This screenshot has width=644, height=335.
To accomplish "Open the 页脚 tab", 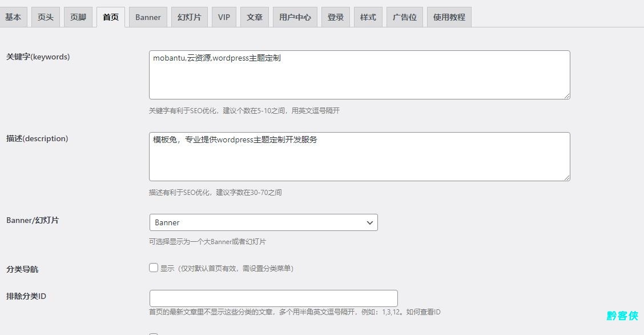I will click(78, 17).
